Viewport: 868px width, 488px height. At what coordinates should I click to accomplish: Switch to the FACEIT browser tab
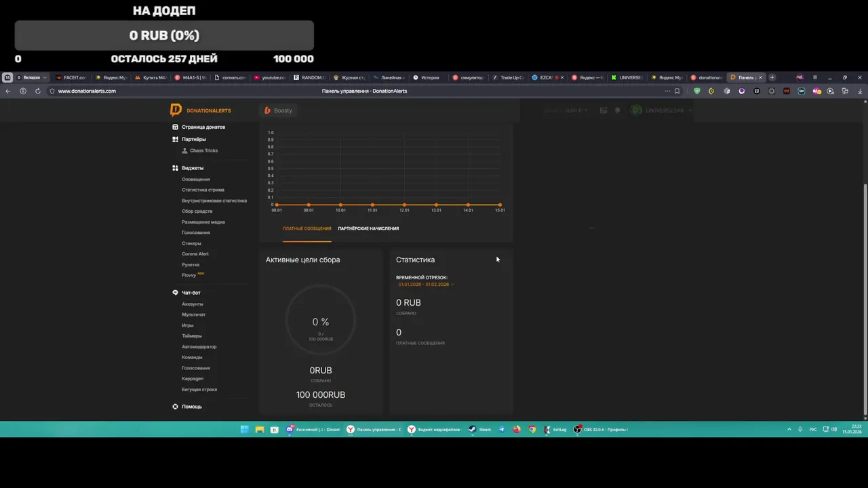click(72, 77)
